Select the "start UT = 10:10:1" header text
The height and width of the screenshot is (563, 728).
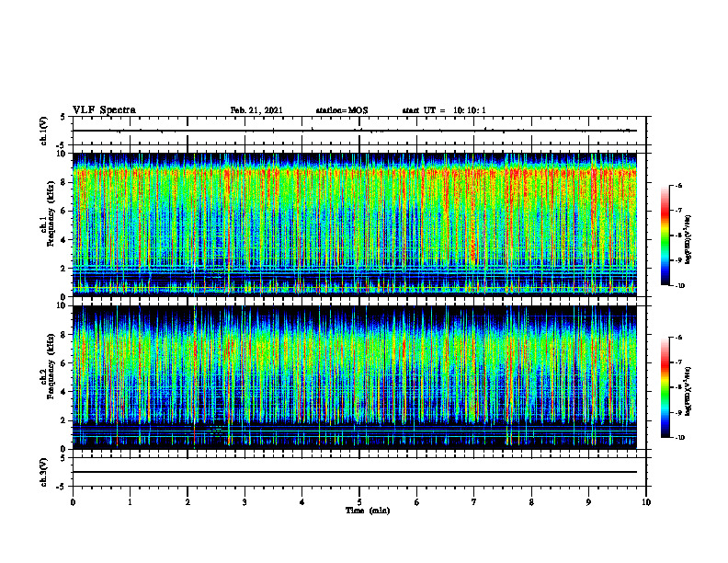point(444,110)
